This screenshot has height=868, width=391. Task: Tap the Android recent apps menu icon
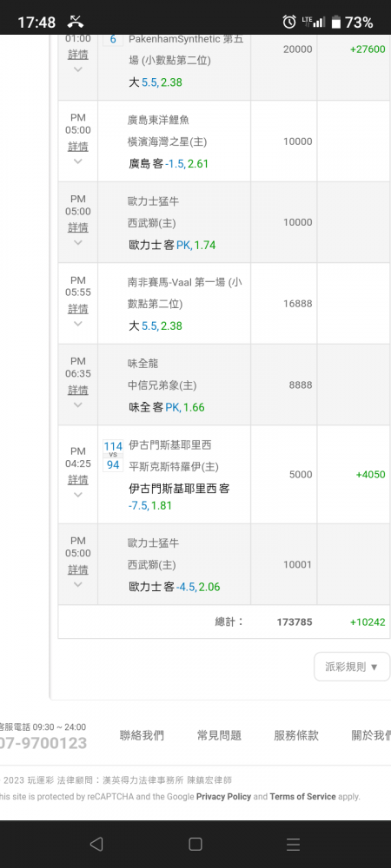(293, 844)
